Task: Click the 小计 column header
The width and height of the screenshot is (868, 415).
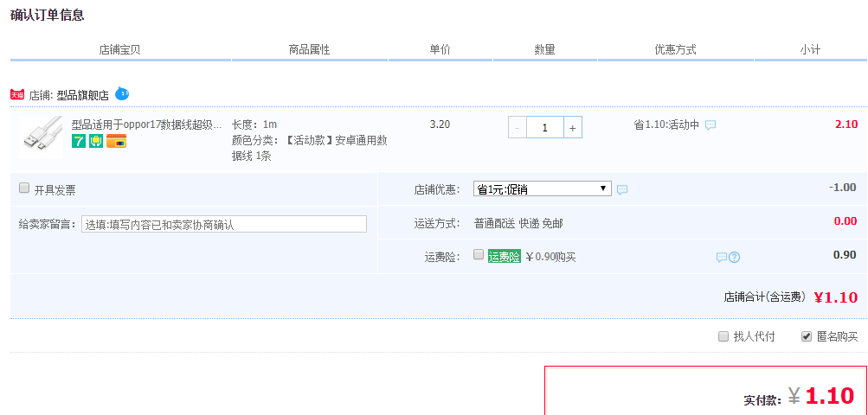Action: click(810, 50)
